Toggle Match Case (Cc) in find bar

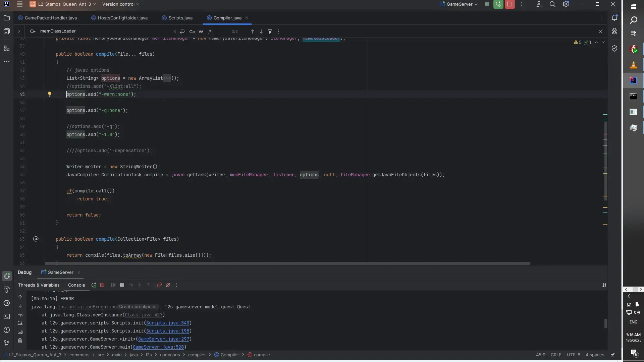pyautogui.click(x=192, y=32)
